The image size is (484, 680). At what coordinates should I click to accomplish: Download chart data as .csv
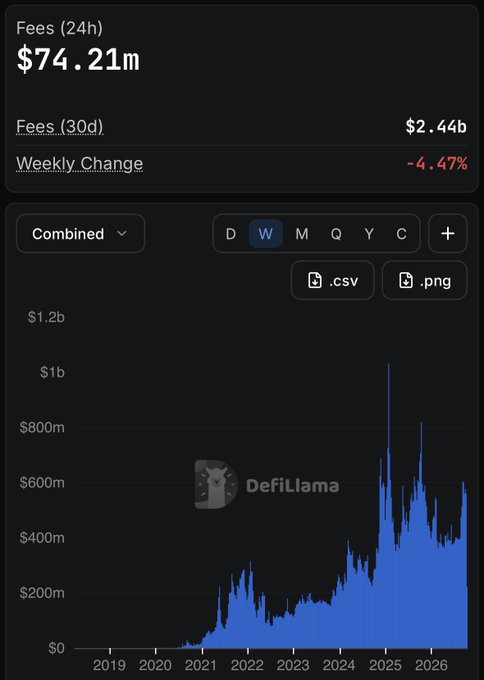pos(333,281)
